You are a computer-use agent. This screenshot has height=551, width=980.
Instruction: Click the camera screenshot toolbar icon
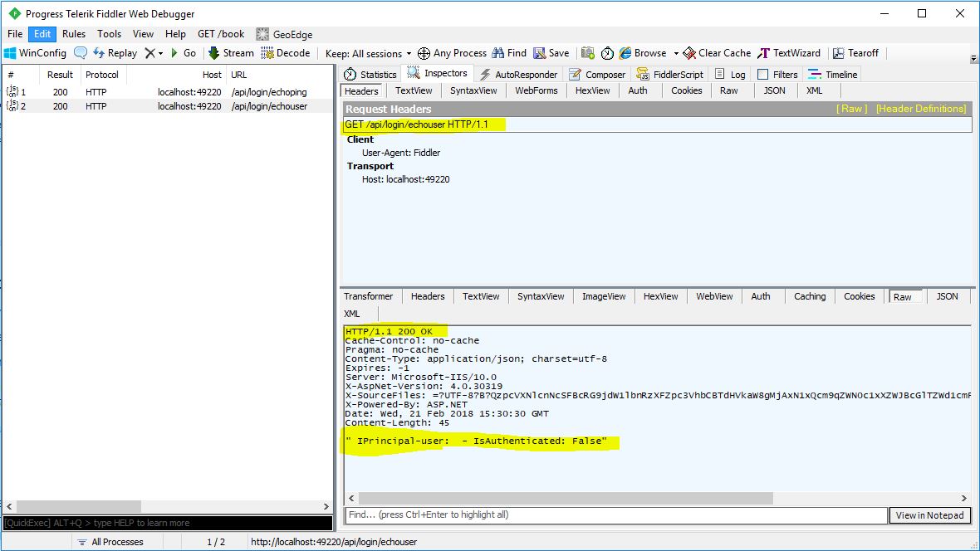click(587, 53)
